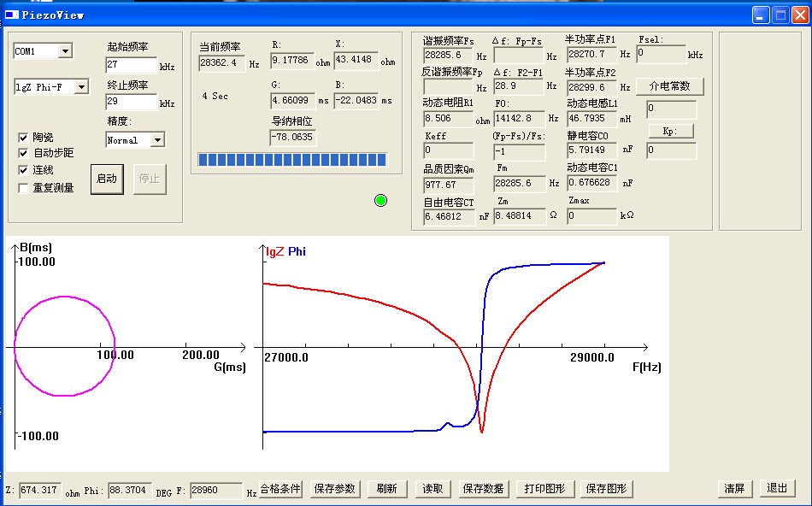Click 打印图形 to print the graph

[544, 489]
